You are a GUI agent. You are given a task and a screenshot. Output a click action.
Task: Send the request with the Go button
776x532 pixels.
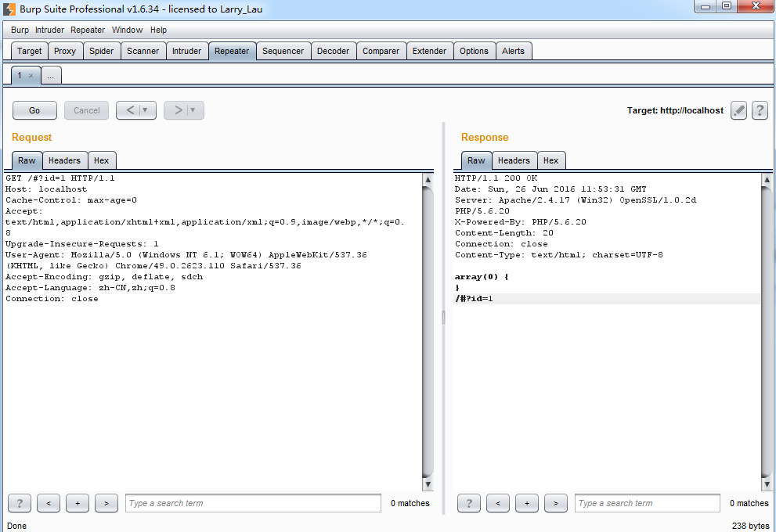(34, 110)
